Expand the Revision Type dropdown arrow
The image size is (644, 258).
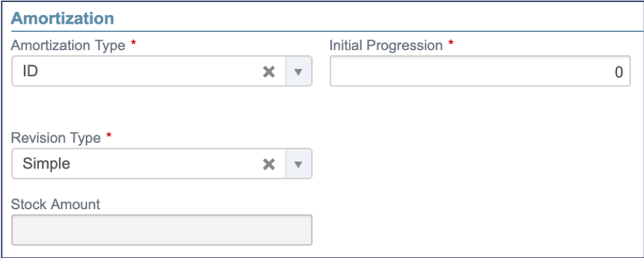(x=299, y=165)
